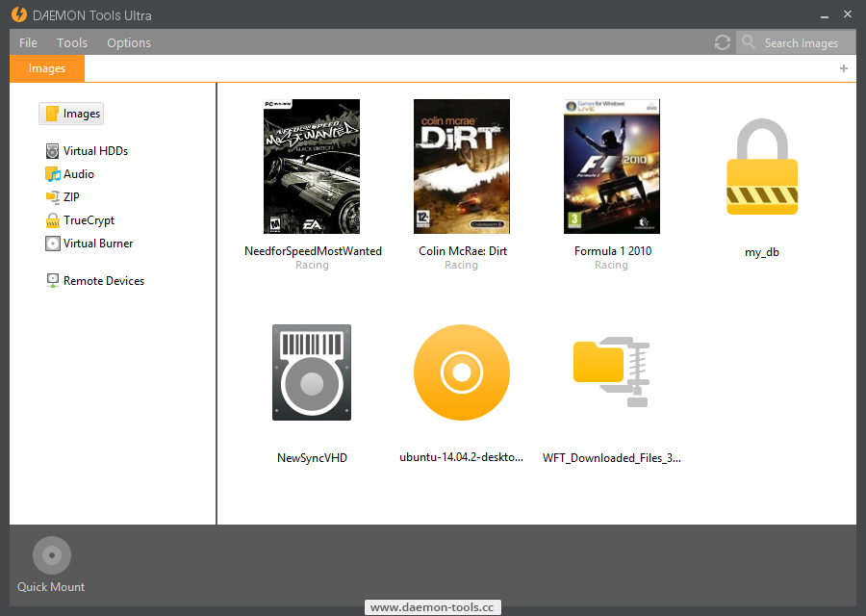866x616 pixels.
Task: Select the Audio category label
Action: tap(79, 174)
